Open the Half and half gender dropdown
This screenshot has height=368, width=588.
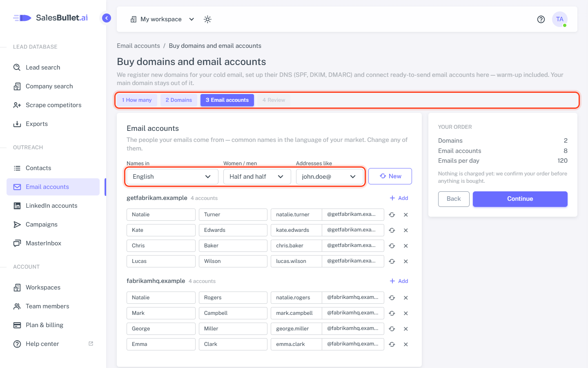point(257,177)
